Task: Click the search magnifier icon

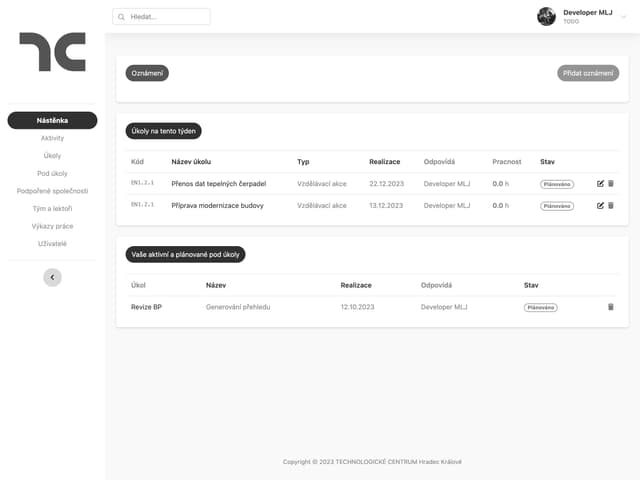Action: (122, 17)
